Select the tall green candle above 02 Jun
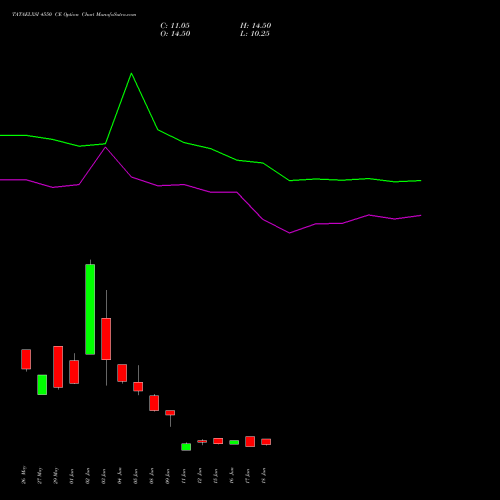This screenshot has height=500, width=500. [90, 309]
